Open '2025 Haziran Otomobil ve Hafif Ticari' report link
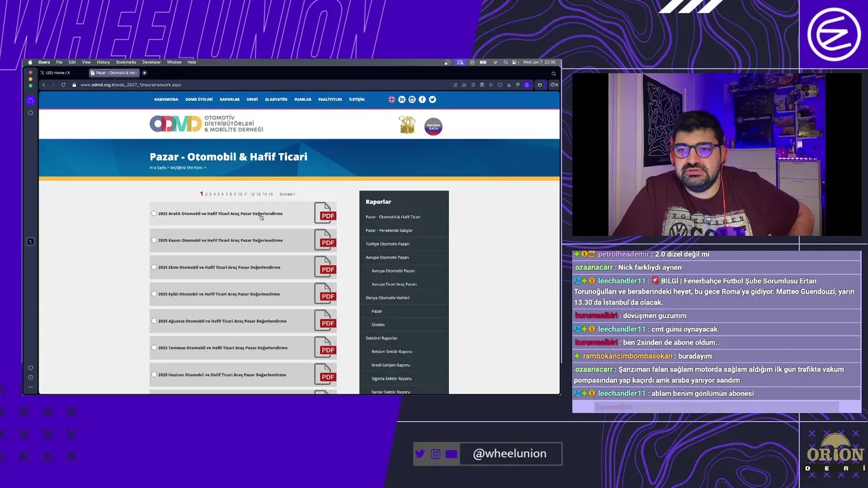Screen dimensions: 868x488 click(222, 375)
